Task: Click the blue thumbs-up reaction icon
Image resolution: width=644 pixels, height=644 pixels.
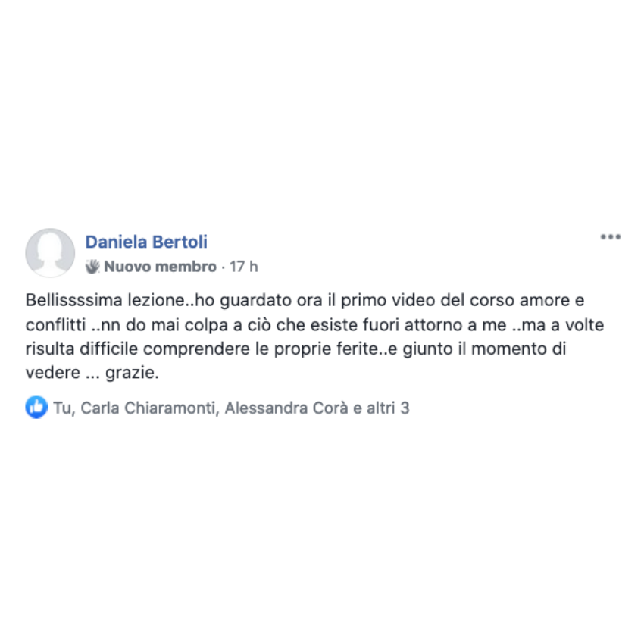Action: pos(36,408)
